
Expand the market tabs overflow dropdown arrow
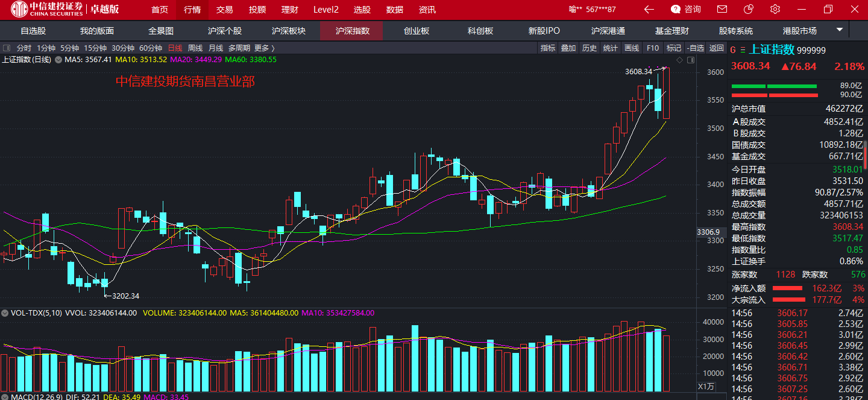pos(839,30)
